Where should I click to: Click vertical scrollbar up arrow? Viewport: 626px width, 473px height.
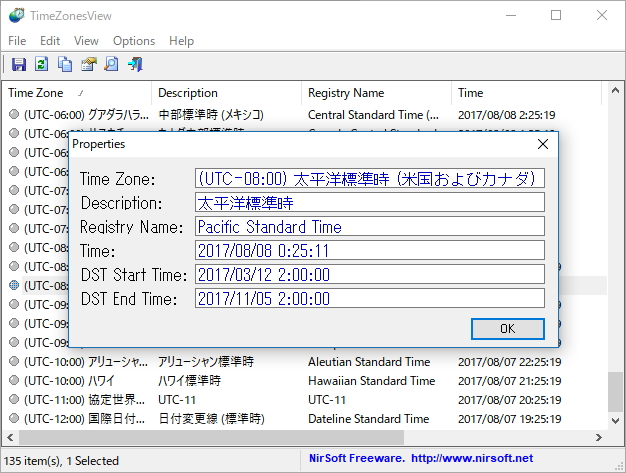615,91
